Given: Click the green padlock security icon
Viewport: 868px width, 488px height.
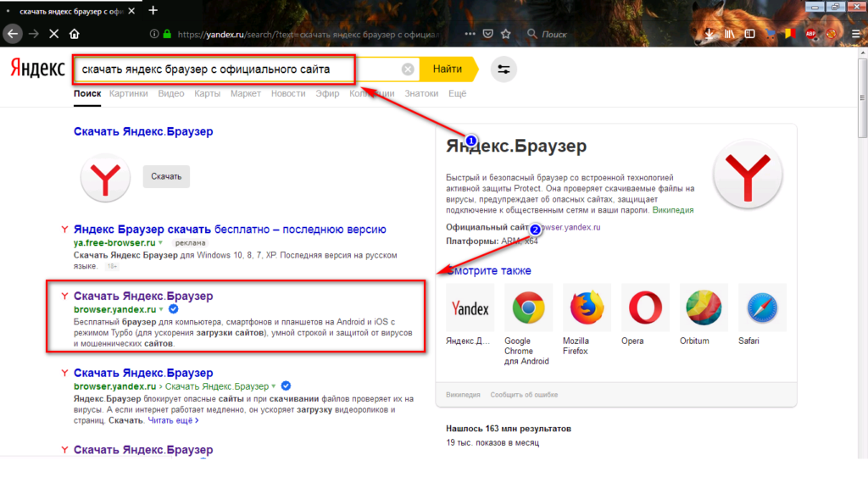Looking at the screenshot, I should 167,34.
